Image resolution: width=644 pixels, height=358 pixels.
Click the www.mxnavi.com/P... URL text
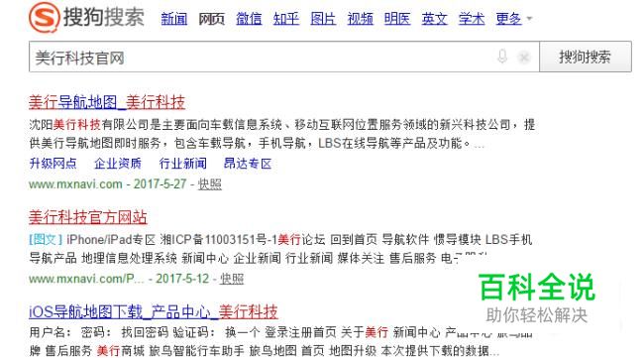click(86, 279)
